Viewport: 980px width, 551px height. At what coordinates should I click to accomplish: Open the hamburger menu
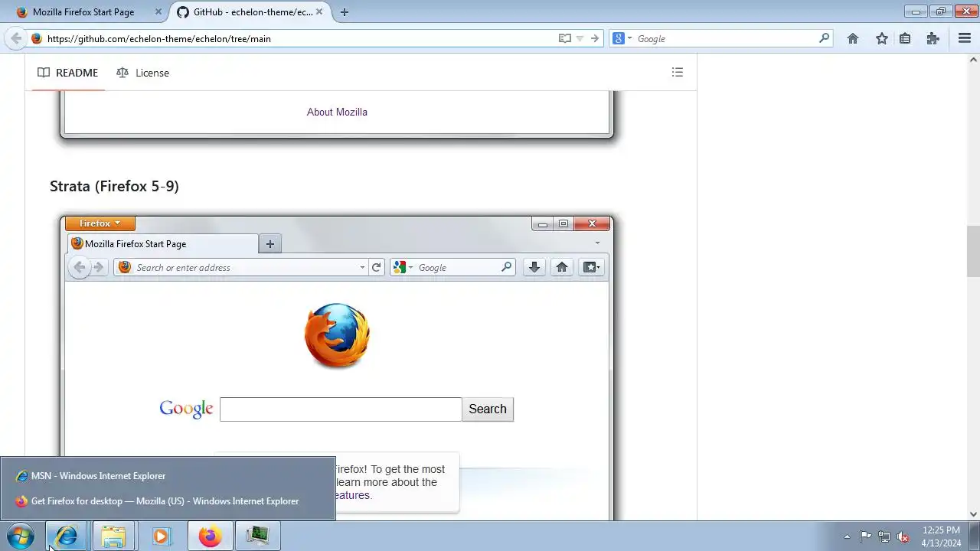coord(965,38)
